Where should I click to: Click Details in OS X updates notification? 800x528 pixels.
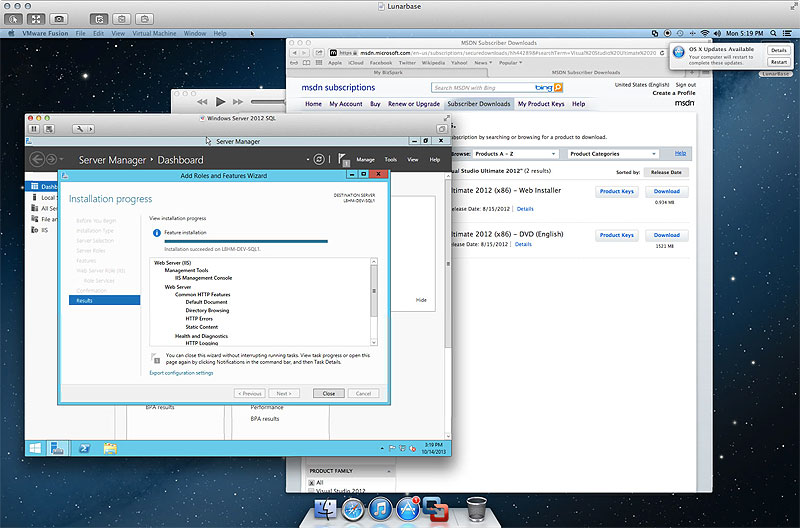(779, 50)
